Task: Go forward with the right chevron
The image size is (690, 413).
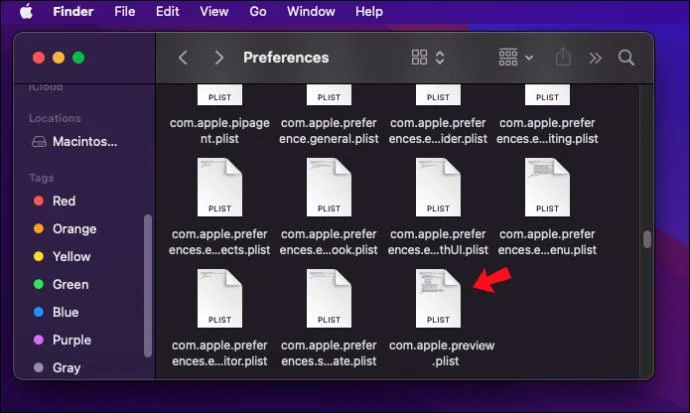Action: [x=219, y=58]
